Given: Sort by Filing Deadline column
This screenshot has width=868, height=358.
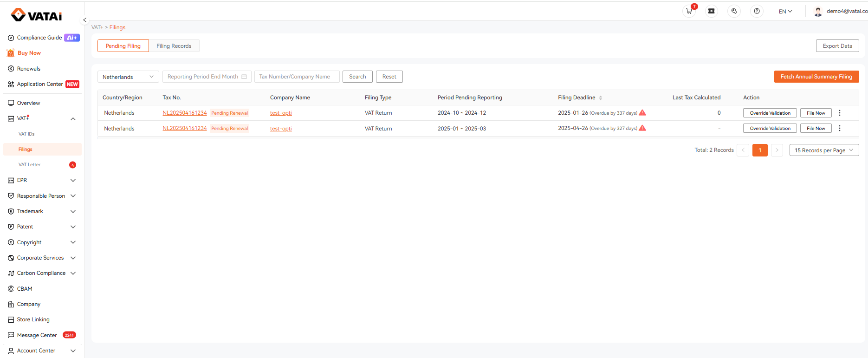Looking at the screenshot, I should point(600,98).
